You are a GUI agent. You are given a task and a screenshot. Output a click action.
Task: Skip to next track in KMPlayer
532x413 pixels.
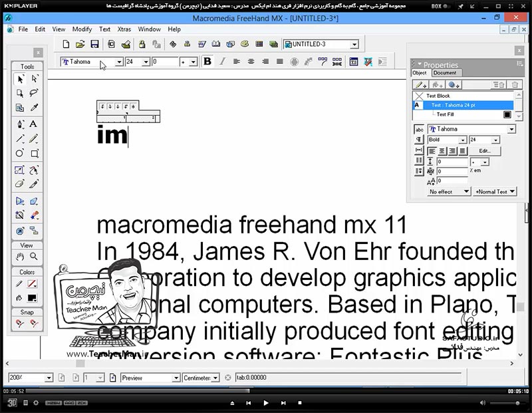283,403
